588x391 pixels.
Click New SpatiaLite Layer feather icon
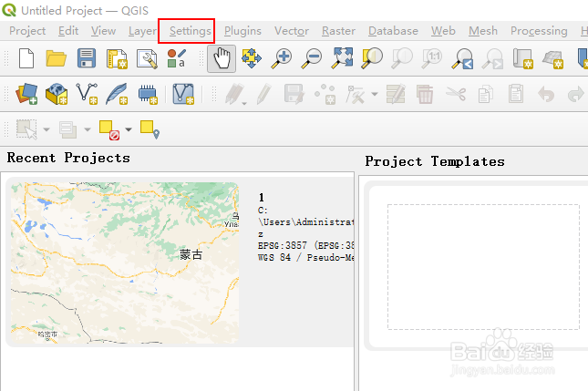click(117, 94)
